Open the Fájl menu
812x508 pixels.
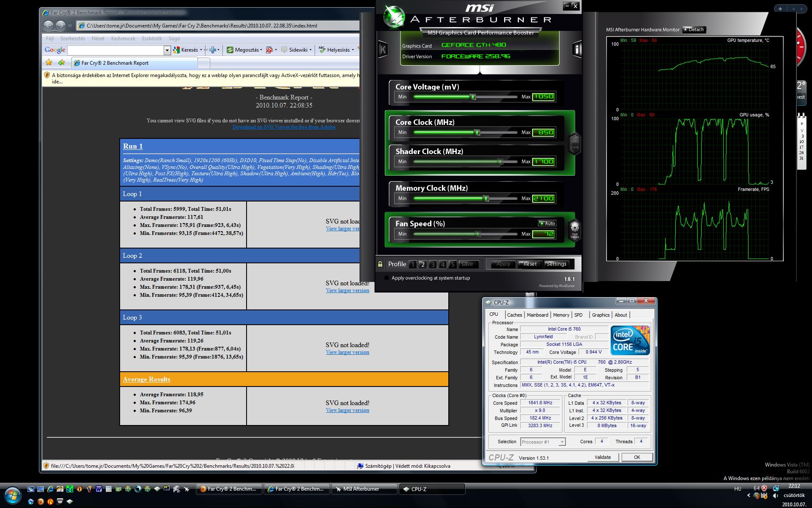pos(49,38)
